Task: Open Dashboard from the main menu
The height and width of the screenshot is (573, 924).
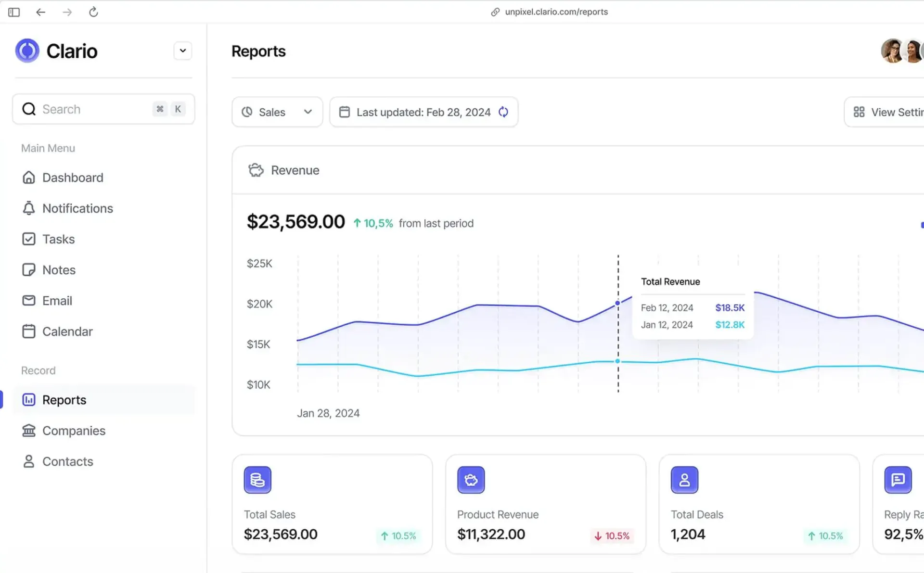Action: 72,178
